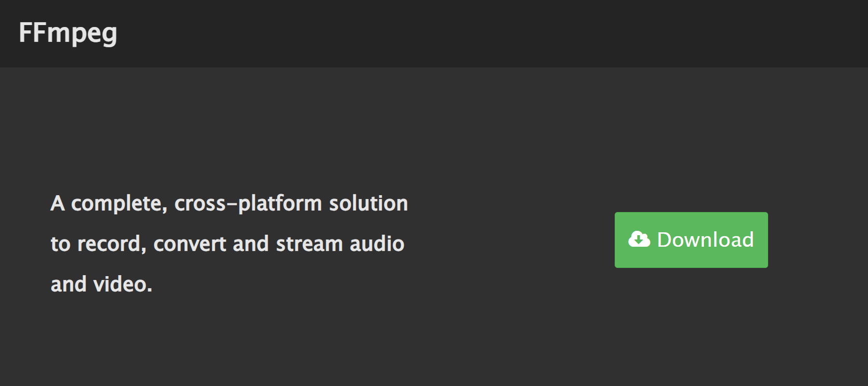Click the line "A complete, cross-platform solution"
The width and height of the screenshot is (868, 386).
point(229,203)
